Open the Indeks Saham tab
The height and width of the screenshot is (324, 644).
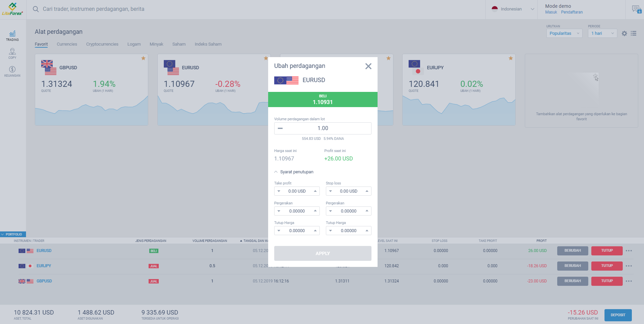[208, 44]
